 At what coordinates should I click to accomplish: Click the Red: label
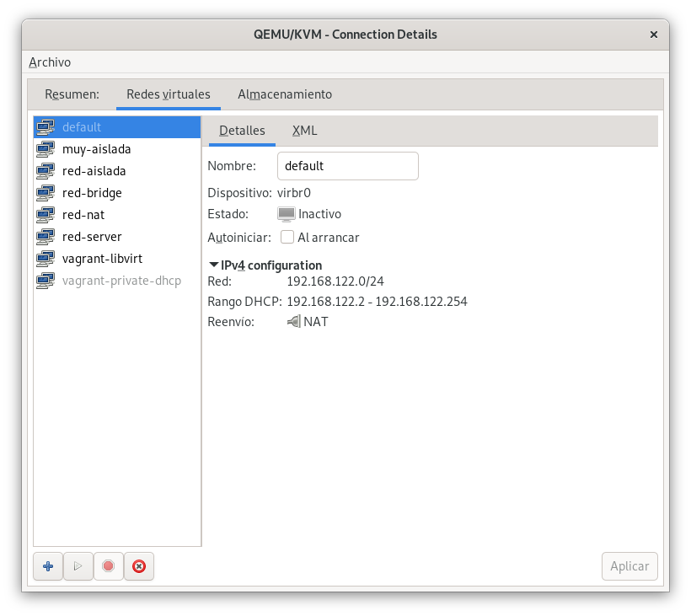(x=219, y=281)
